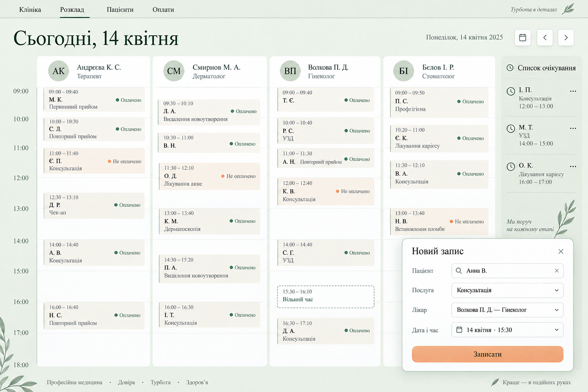
Task: Click the calendar icon in Дата і час field
Action: coord(459,330)
